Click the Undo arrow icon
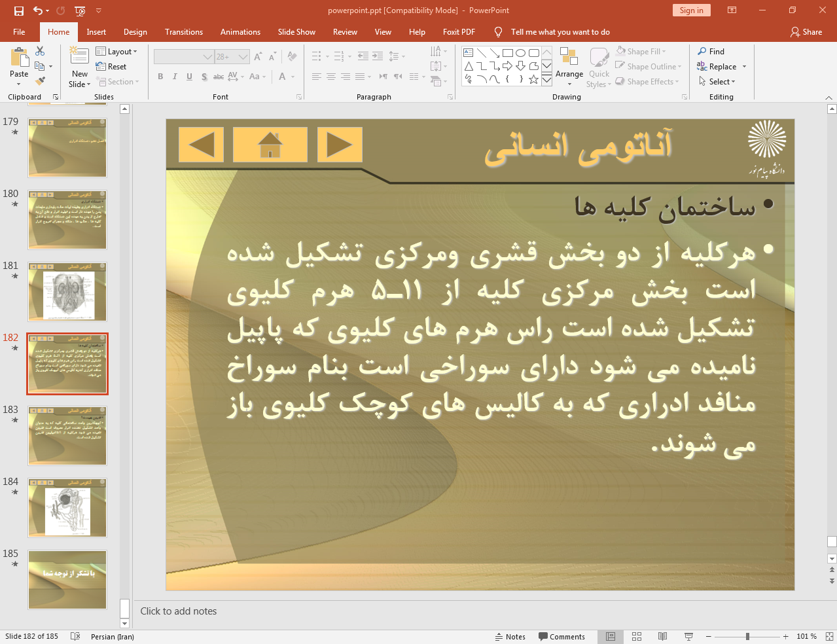The image size is (837, 644). (x=38, y=10)
